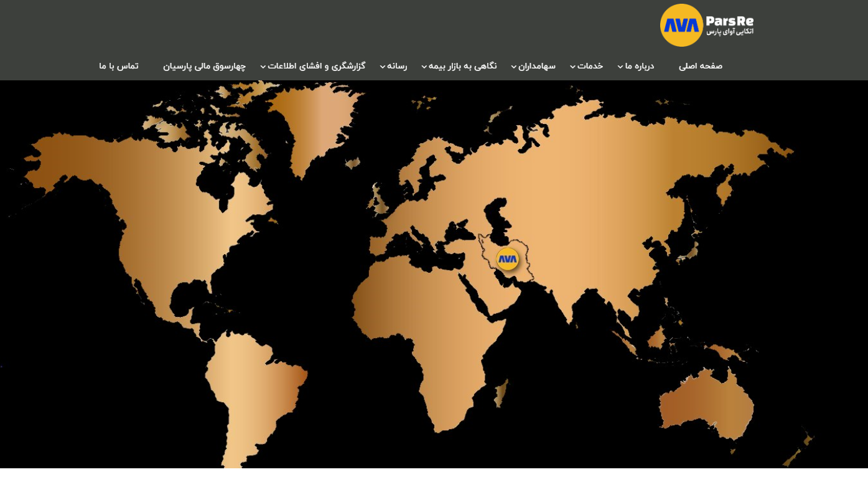Open the چهارسوق مالی پارسیان link
This screenshot has height=477, width=868.
coord(204,66)
